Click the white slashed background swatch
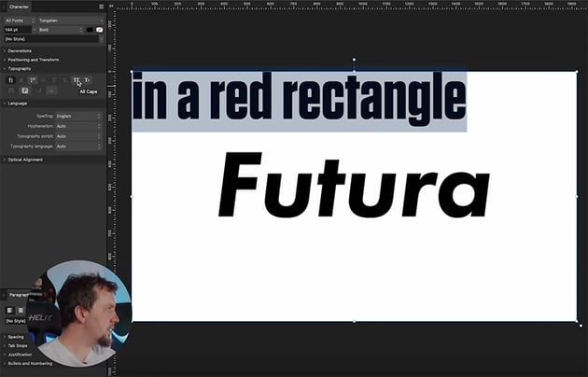Screen dimensions: 588x377 99,30
